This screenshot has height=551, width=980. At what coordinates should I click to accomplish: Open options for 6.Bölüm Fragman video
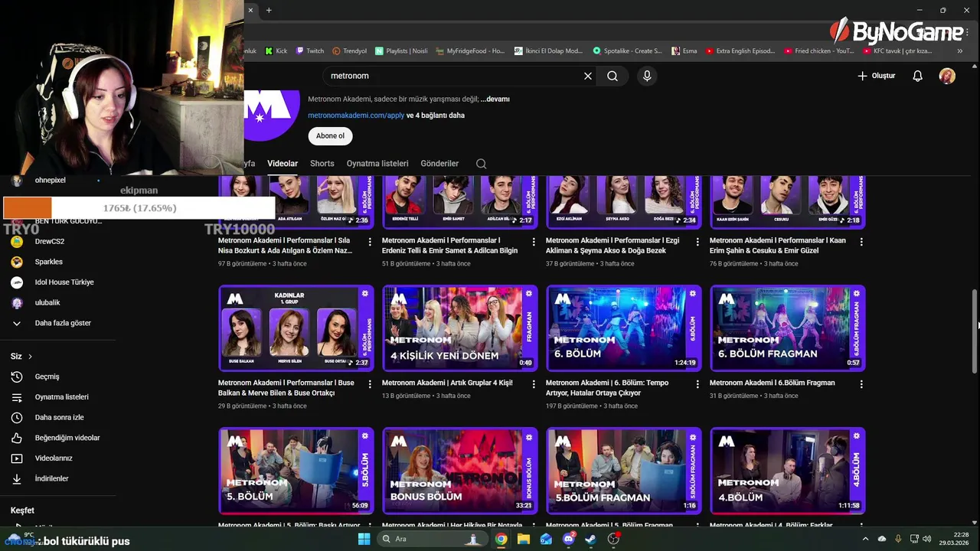coord(861,384)
